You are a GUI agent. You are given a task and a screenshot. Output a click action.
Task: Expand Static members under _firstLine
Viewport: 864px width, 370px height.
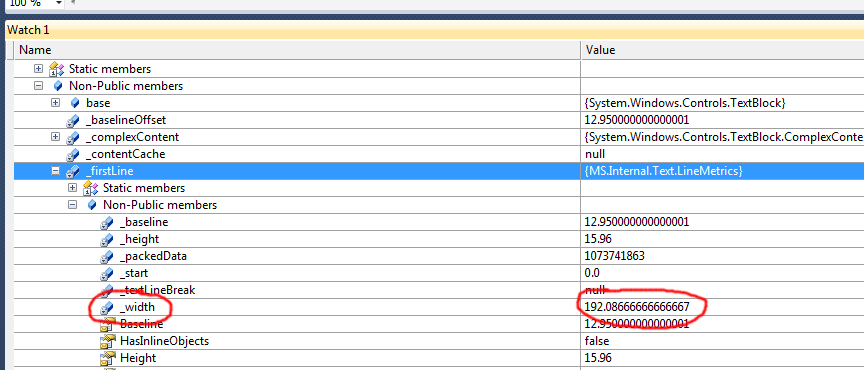tap(72, 188)
